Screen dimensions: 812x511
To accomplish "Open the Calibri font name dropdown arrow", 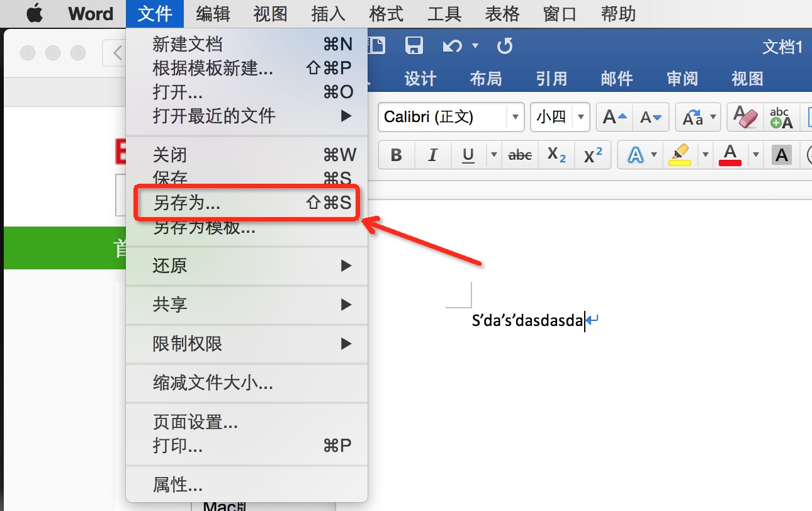I will click(516, 117).
